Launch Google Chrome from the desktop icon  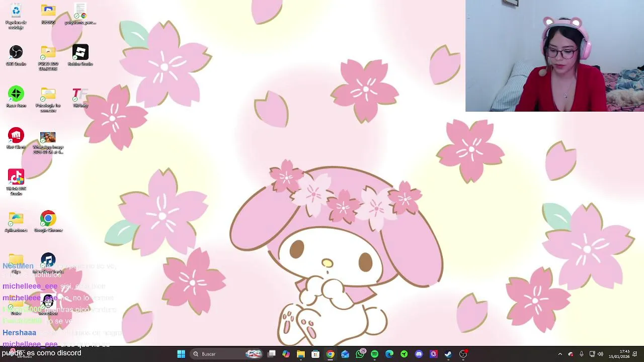(48, 222)
